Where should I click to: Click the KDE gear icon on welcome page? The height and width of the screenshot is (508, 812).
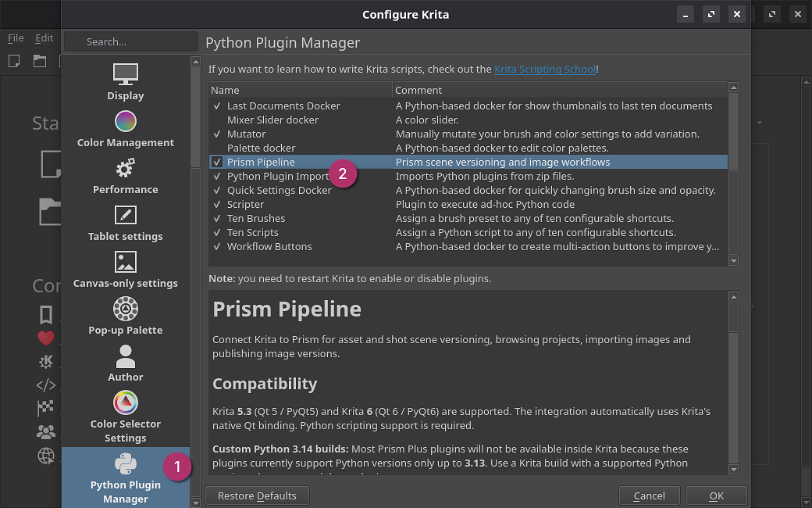[46, 361]
